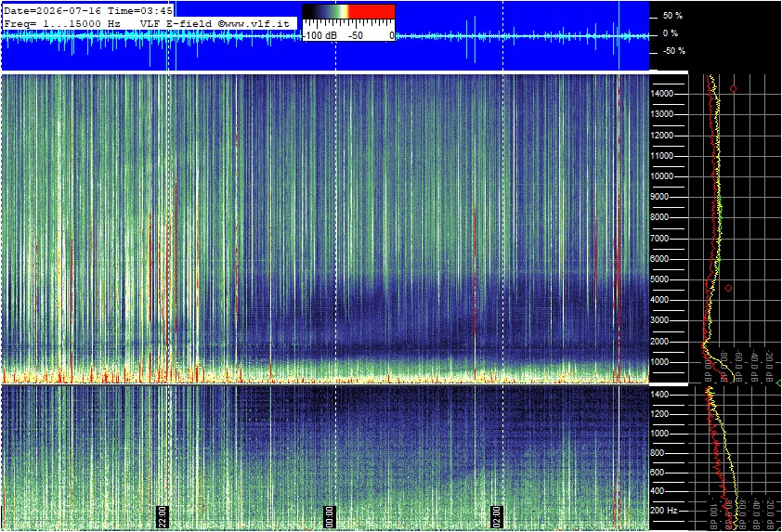Click the -100 dB label on the color scale
The width and height of the screenshot is (782, 532).
click(321, 35)
